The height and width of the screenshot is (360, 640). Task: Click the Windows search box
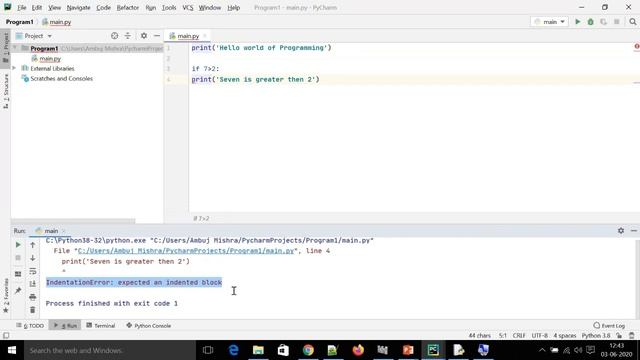[x=110, y=350]
